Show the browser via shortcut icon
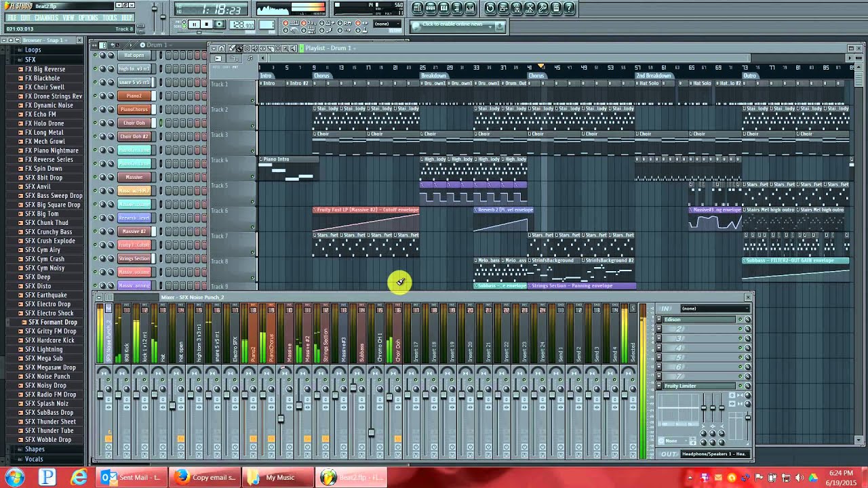This screenshot has width=868, height=488. click(457, 8)
